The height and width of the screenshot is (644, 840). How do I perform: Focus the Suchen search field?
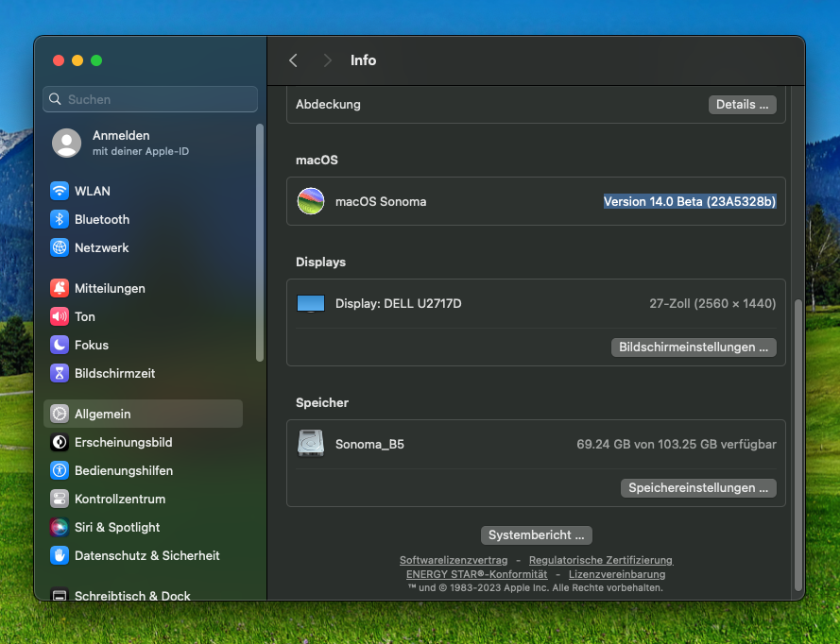pos(150,99)
